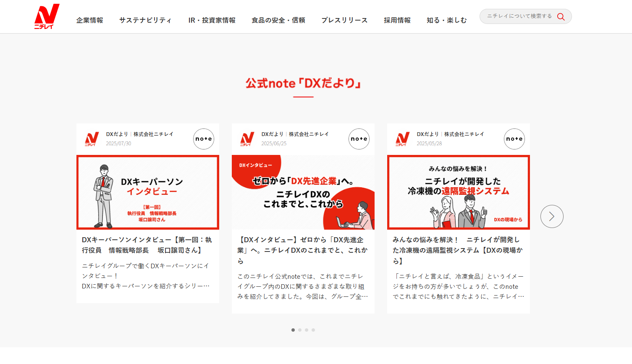Screen dimensions: 632x364
Task: Select the third carousel pagination dot
Action: click(x=307, y=330)
